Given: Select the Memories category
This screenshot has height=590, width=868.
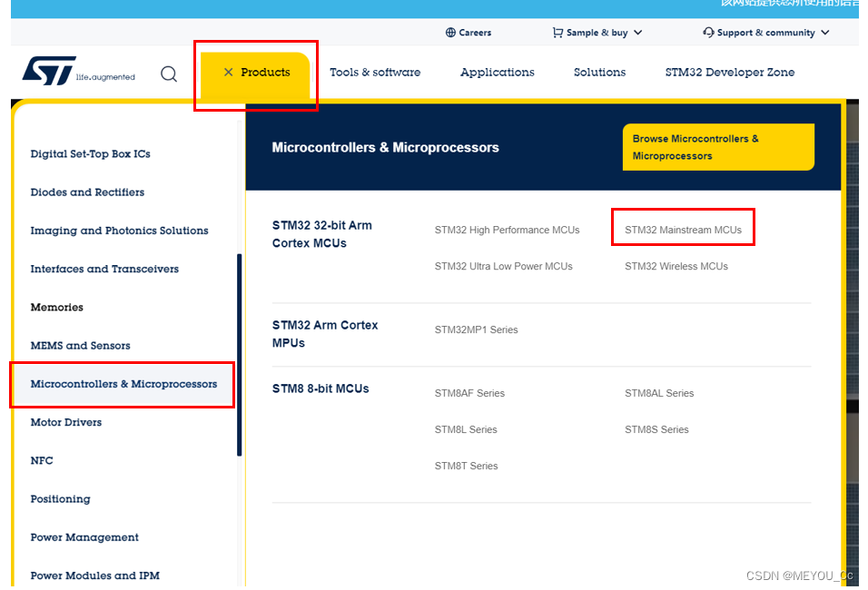Looking at the screenshot, I should pyautogui.click(x=56, y=307).
